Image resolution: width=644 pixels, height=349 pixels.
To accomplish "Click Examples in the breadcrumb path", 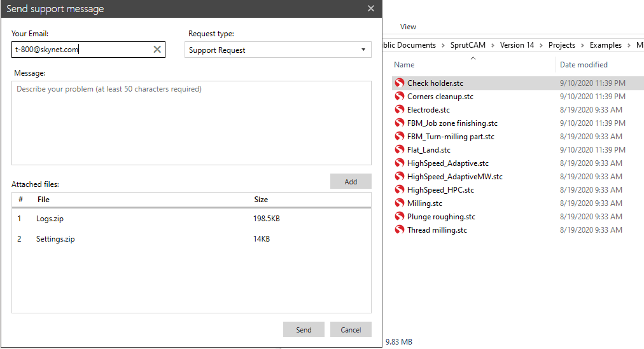I will 605,45.
